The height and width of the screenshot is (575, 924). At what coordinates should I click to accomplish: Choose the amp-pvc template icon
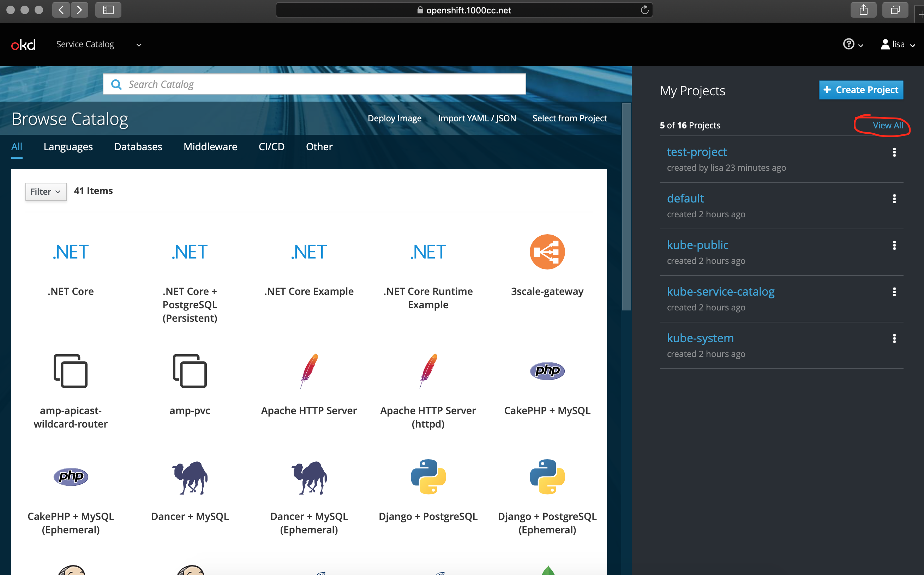click(x=190, y=371)
